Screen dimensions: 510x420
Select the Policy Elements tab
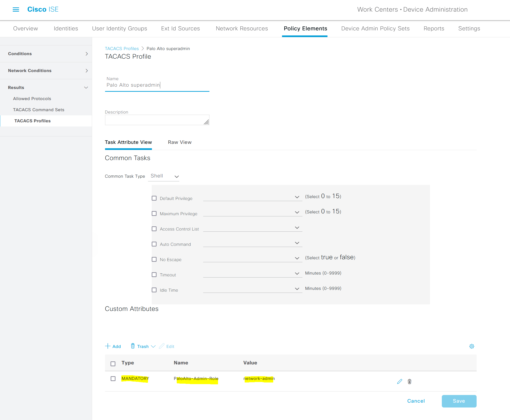pyautogui.click(x=305, y=28)
